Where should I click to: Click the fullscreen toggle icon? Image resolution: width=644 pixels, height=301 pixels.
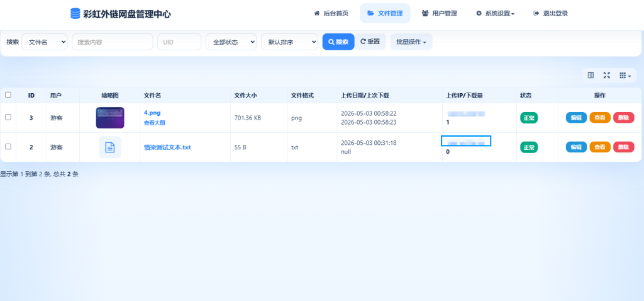pyautogui.click(x=607, y=76)
